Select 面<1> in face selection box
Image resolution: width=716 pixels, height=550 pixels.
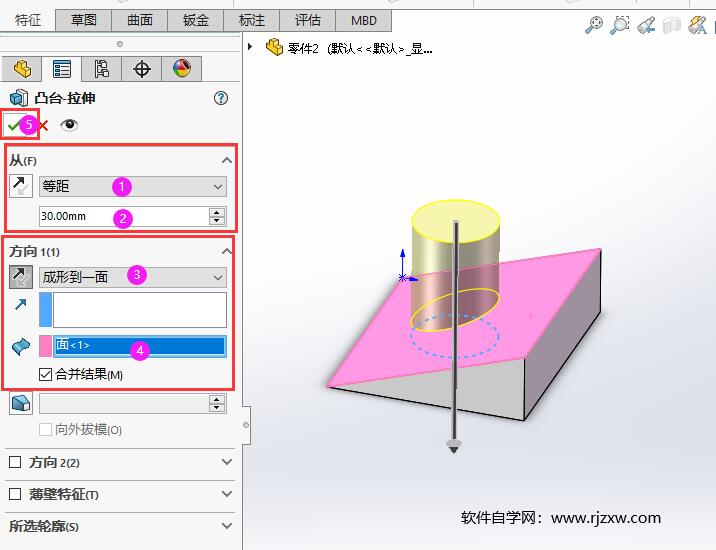tap(140, 345)
